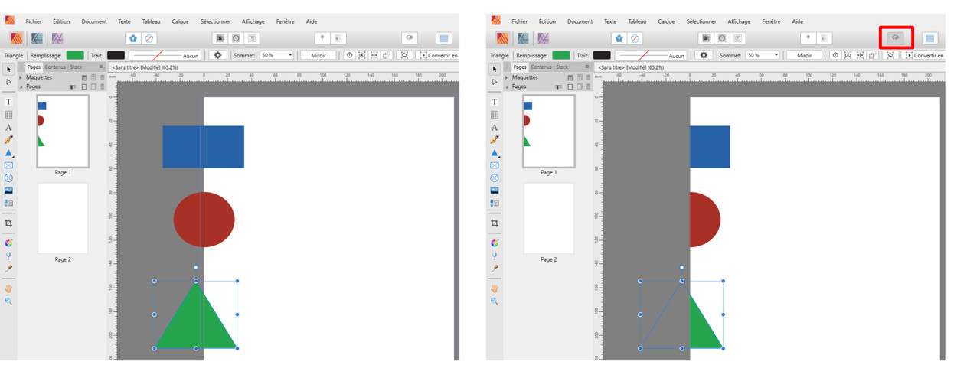Select the Fill tool in left window
The height and width of the screenshot is (391, 980).
[x=8, y=243]
